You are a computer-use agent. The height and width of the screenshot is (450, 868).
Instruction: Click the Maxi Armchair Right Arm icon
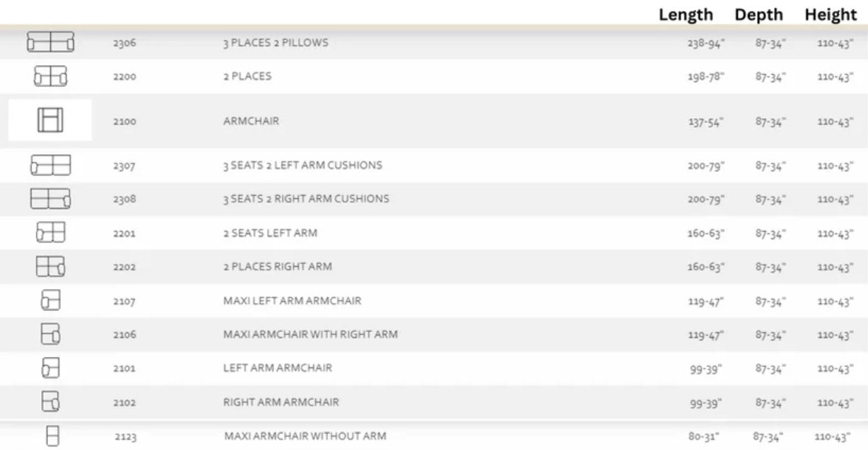pyautogui.click(x=50, y=334)
